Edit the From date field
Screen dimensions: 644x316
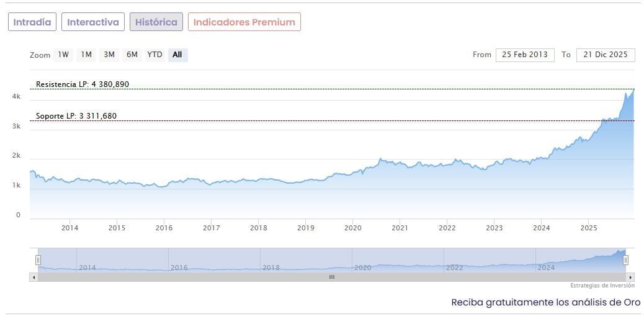coord(525,55)
